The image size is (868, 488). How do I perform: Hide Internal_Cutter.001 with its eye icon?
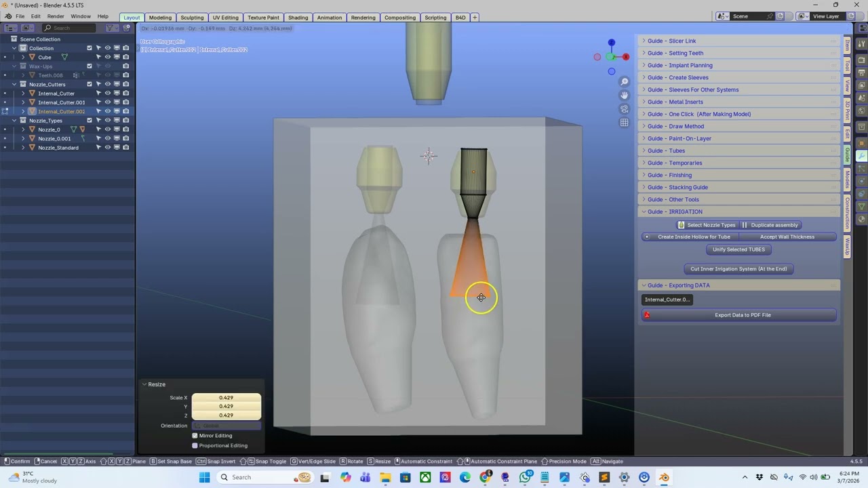pos(107,102)
